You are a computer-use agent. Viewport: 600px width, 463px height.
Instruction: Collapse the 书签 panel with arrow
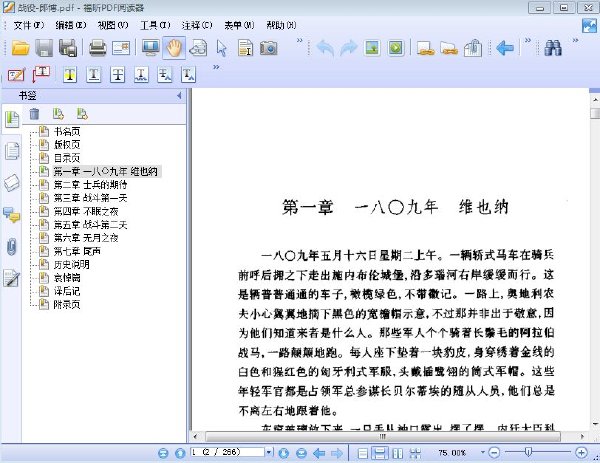pyautogui.click(x=179, y=96)
